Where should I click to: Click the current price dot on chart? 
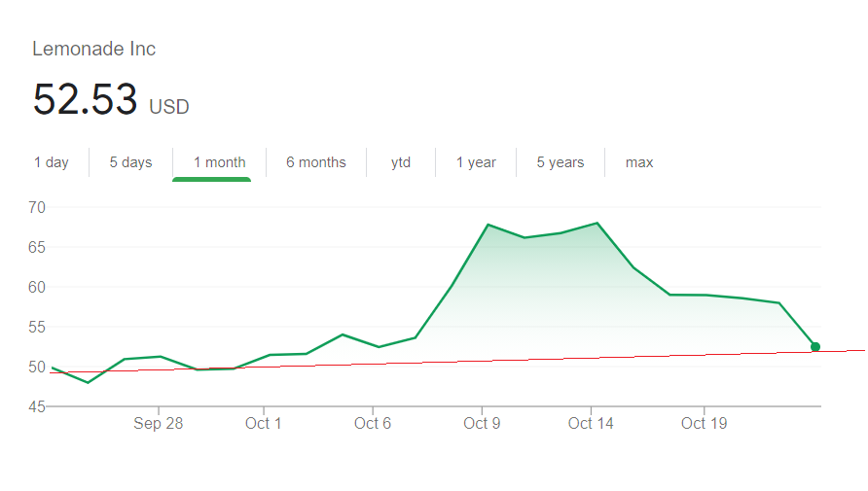(x=814, y=347)
